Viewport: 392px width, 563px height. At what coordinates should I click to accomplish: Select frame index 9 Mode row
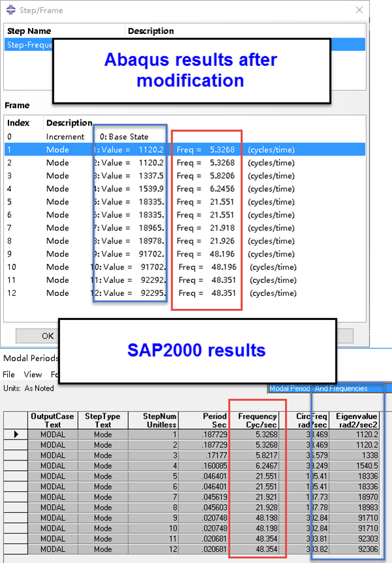click(185, 254)
